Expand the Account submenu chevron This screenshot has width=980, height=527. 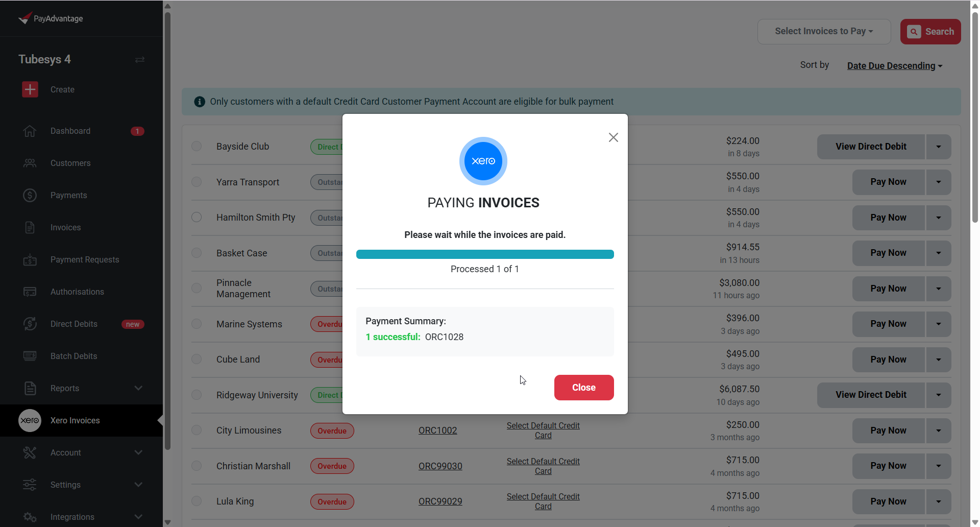138,452
